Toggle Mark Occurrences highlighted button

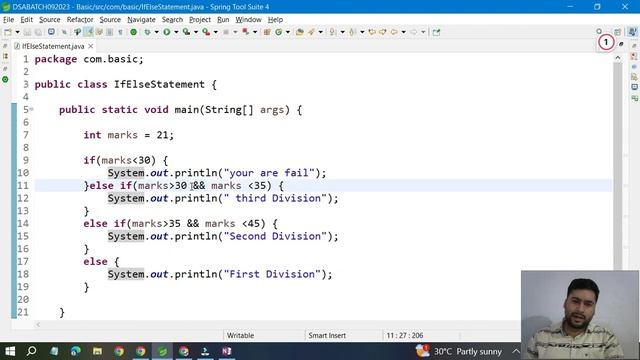(89, 32)
